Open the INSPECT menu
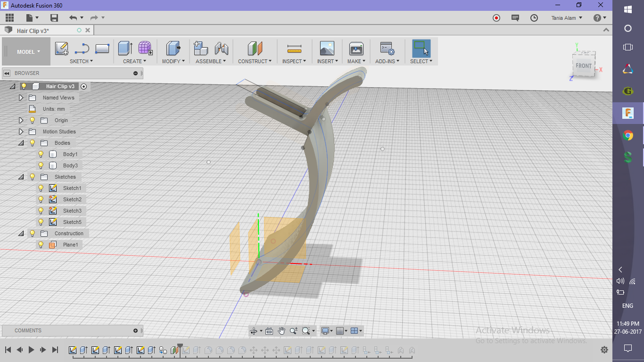Screen dimensions: 644x362 click(x=294, y=61)
